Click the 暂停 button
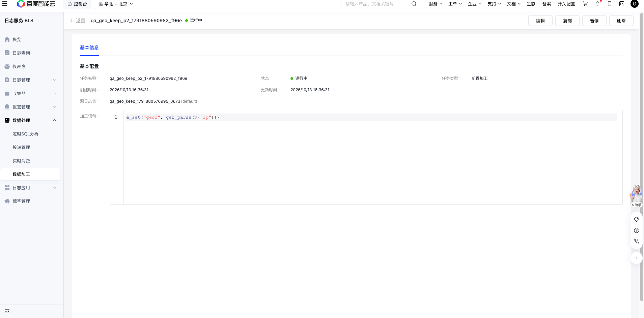The image size is (644, 318). (x=594, y=21)
